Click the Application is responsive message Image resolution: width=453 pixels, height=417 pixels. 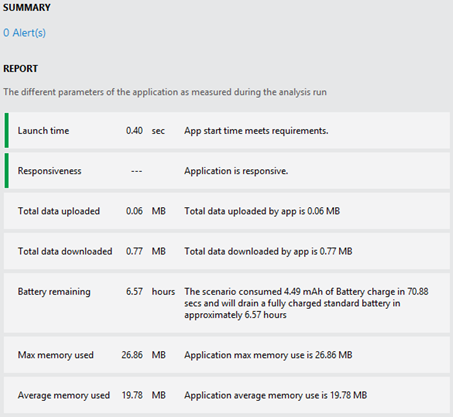(236, 171)
